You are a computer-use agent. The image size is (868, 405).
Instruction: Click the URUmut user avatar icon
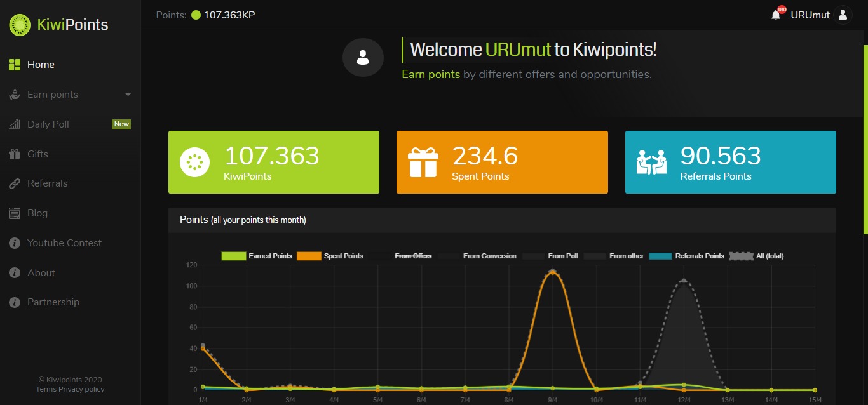click(843, 15)
